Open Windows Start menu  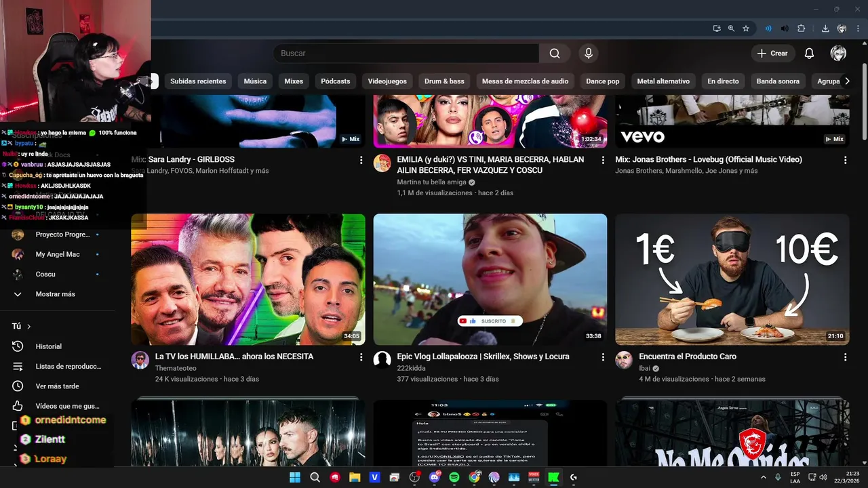pyautogui.click(x=295, y=477)
